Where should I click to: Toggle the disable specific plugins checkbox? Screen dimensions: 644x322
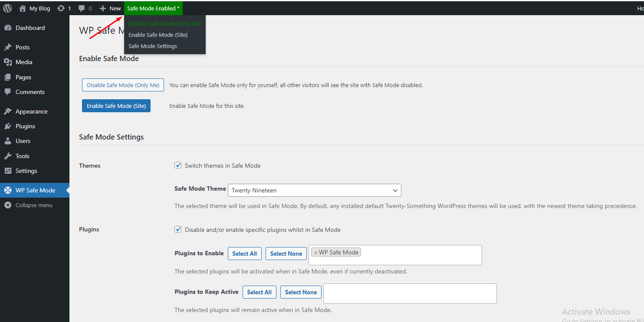[x=178, y=229]
